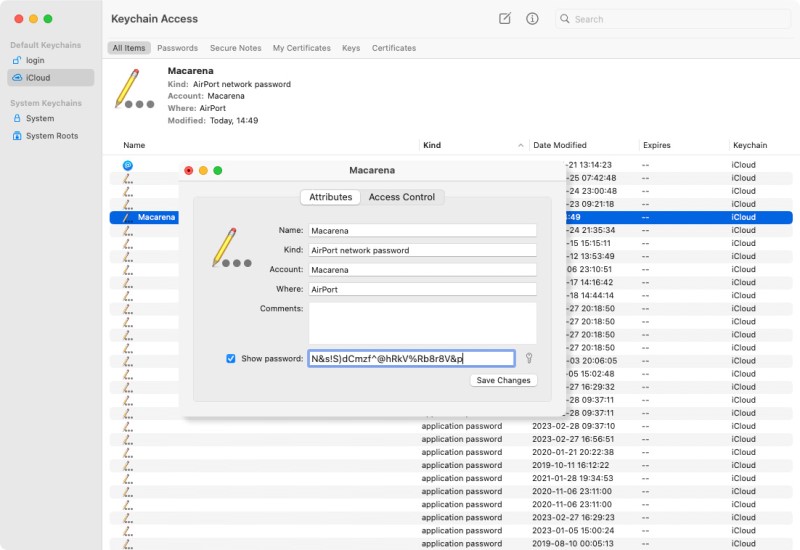Click into the Name field
This screenshot has width=800, height=550.
[x=422, y=231]
